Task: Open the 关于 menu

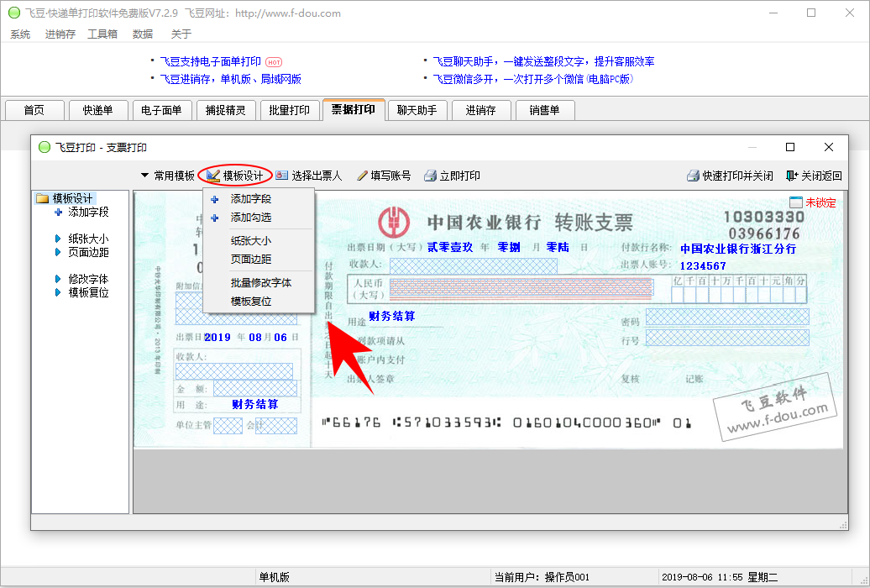Action: coord(181,34)
